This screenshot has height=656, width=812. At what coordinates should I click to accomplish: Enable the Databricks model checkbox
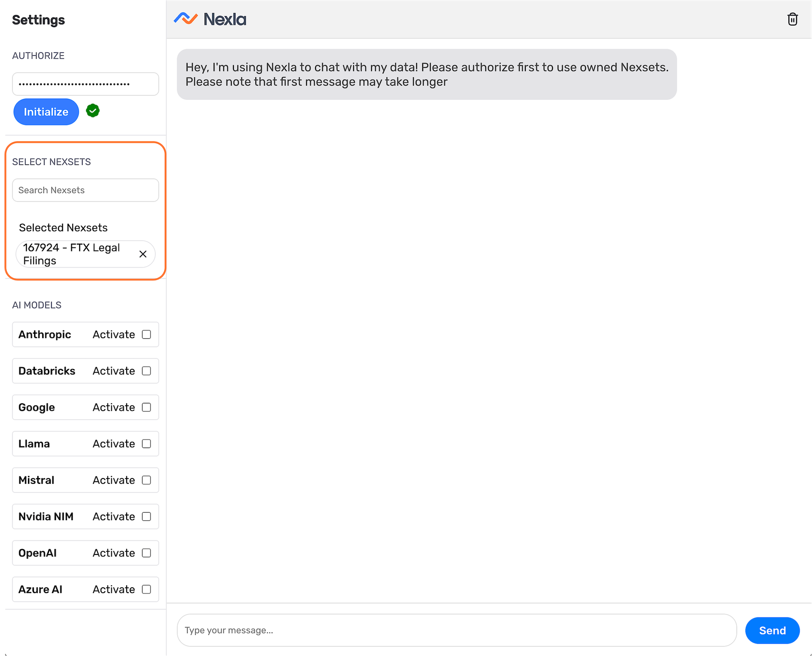click(147, 371)
